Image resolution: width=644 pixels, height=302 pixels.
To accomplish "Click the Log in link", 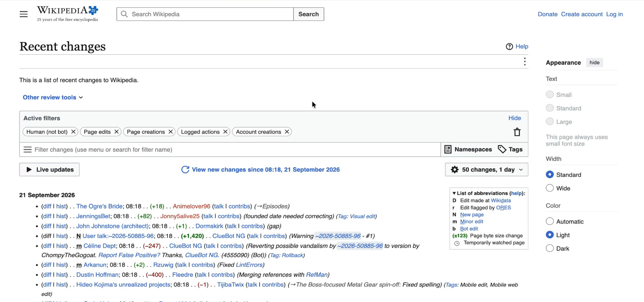I will pyautogui.click(x=614, y=14).
